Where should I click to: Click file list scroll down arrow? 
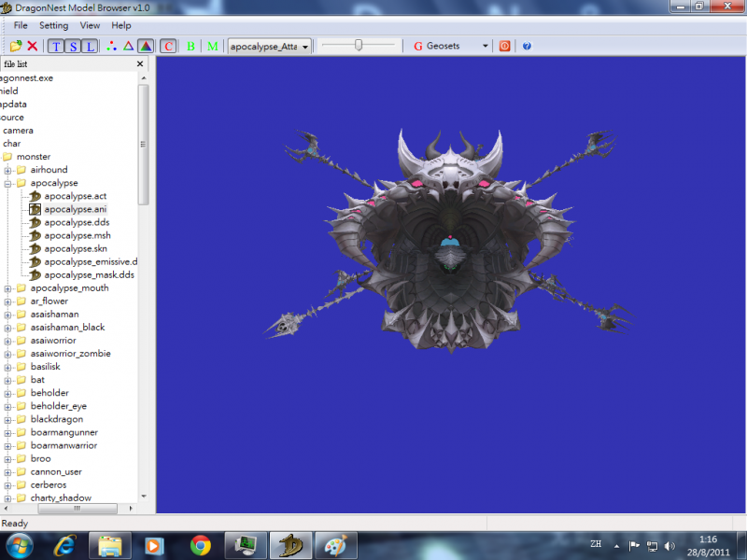tap(144, 497)
